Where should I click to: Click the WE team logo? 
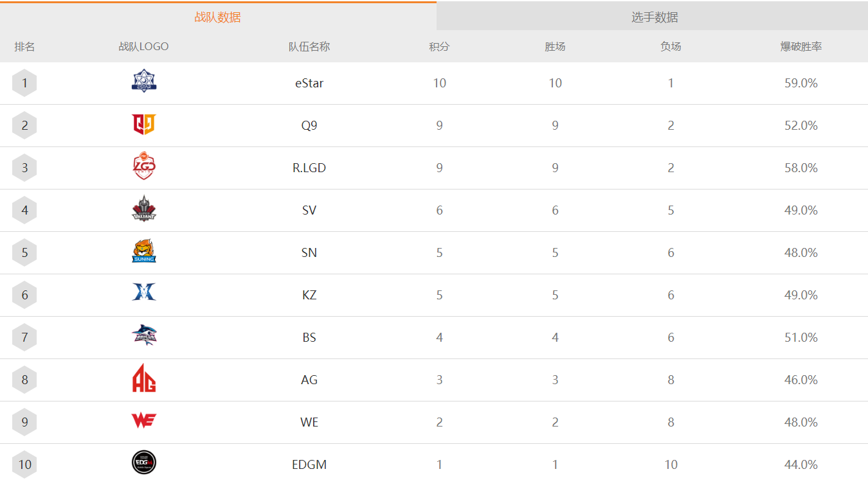(x=144, y=421)
